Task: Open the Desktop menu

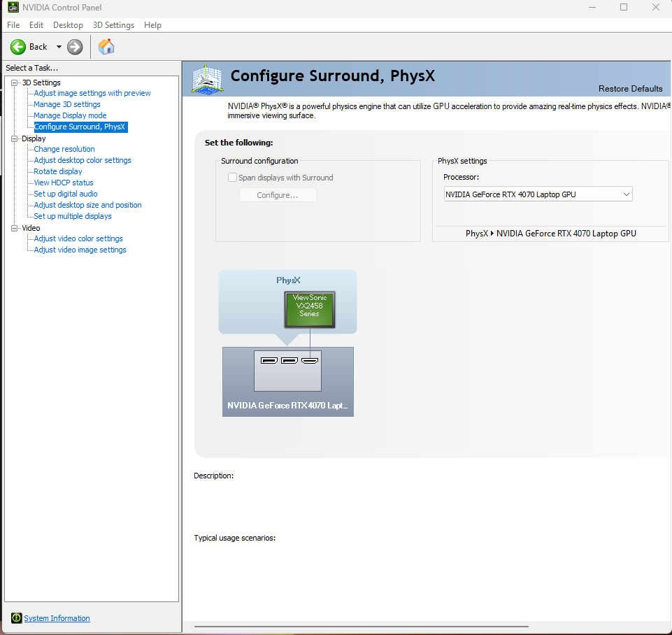Action: point(68,25)
